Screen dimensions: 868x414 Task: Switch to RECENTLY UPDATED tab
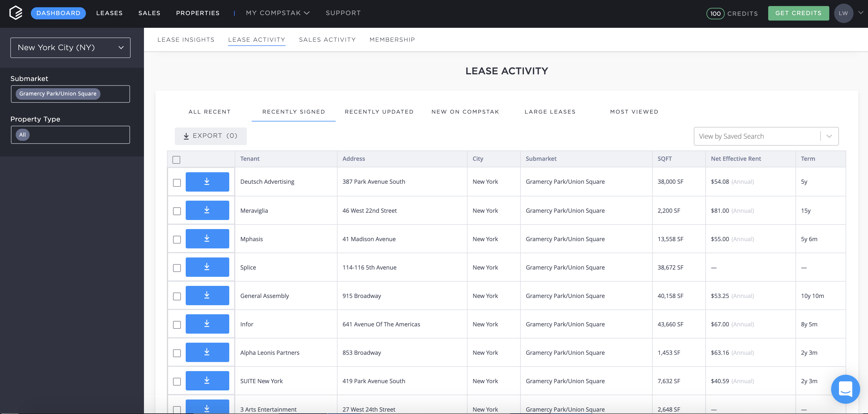point(379,111)
